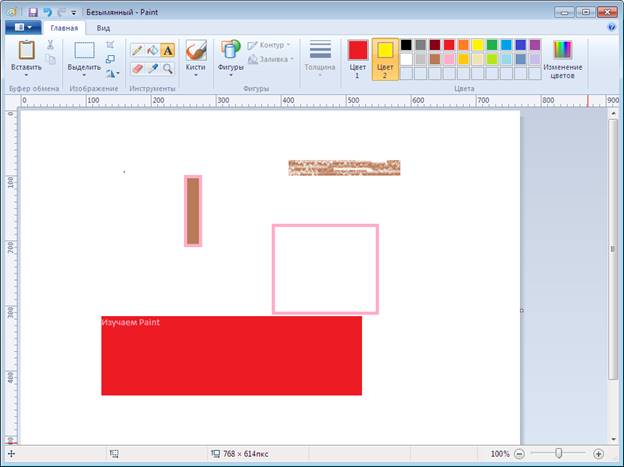The height and width of the screenshot is (467, 624).
Task: Click the 100% zoom level text
Action: [500, 454]
